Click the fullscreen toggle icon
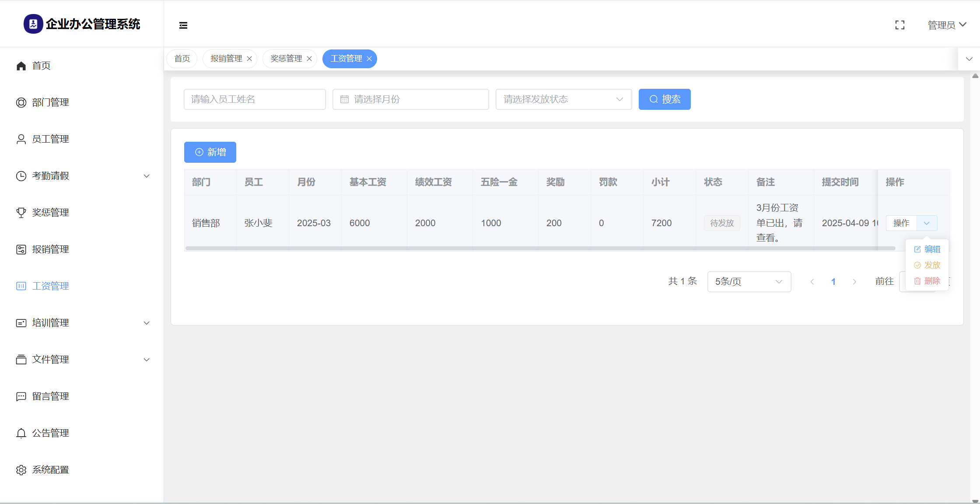Viewport: 980px width, 504px height. tap(900, 25)
